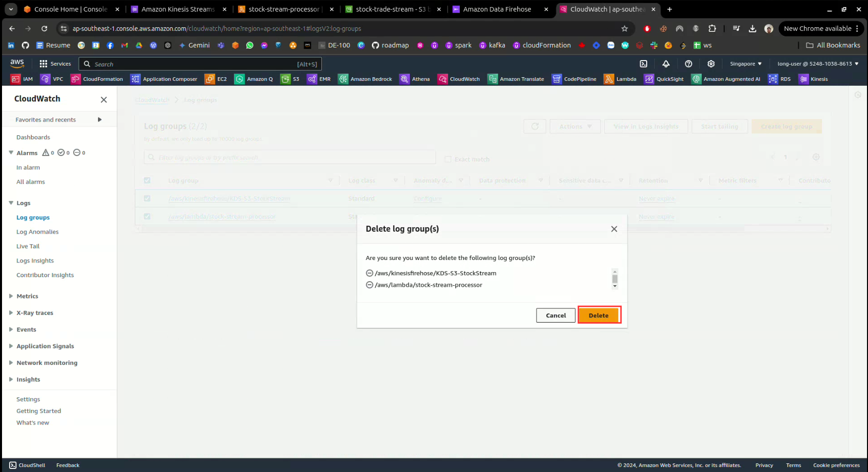Screen dimensions: 868x472
Task: Toggle the select-all log groups checkbox
Action: point(147,180)
